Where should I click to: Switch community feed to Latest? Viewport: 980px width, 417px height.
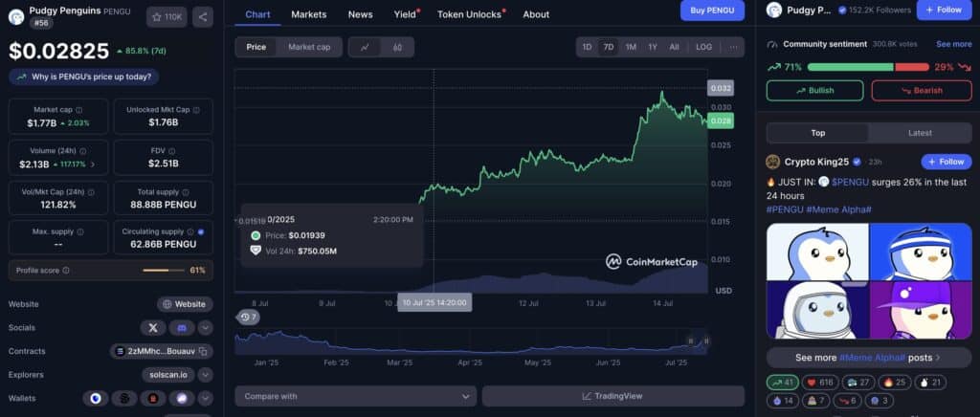(920, 133)
